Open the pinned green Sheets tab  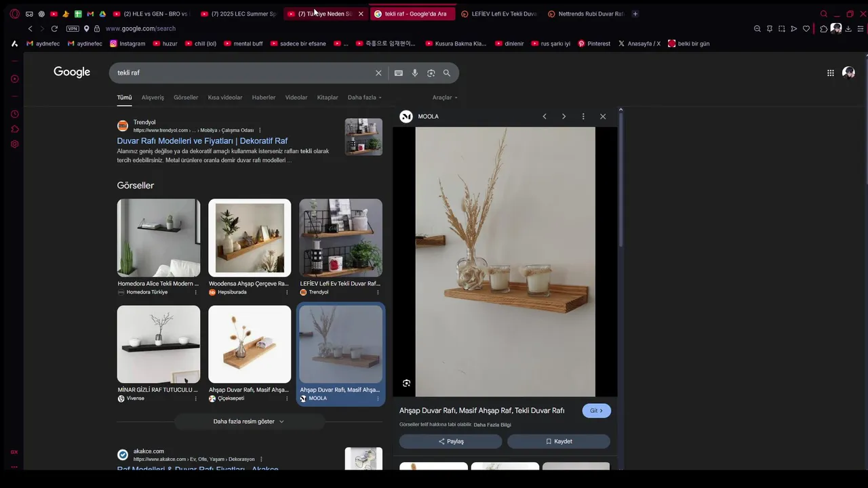[78, 14]
